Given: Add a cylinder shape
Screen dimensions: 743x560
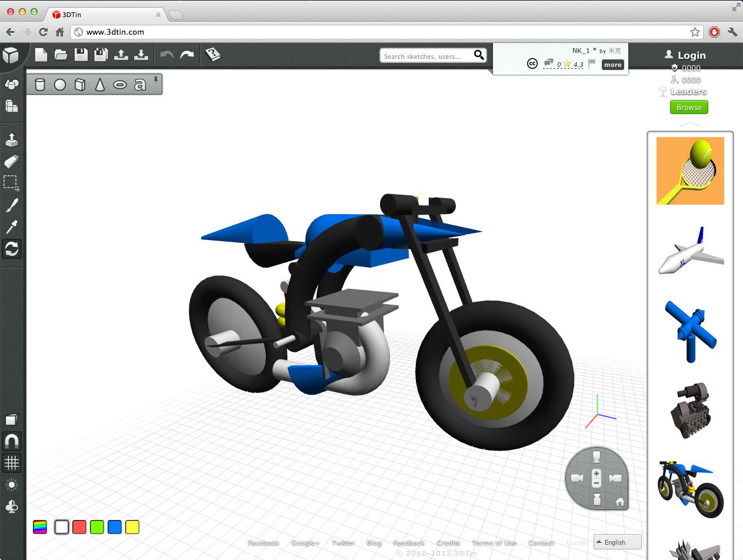Looking at the screenshot, I should coord(40,85).
